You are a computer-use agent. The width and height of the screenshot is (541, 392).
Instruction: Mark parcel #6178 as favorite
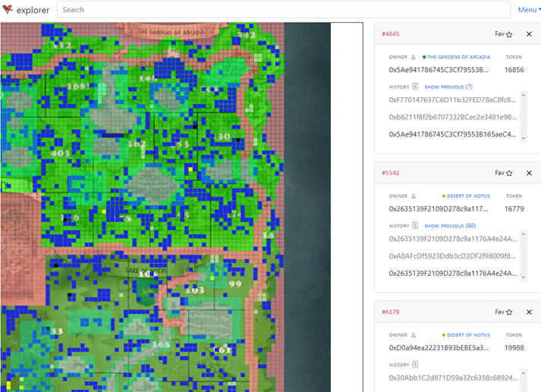tap(509, 312)
